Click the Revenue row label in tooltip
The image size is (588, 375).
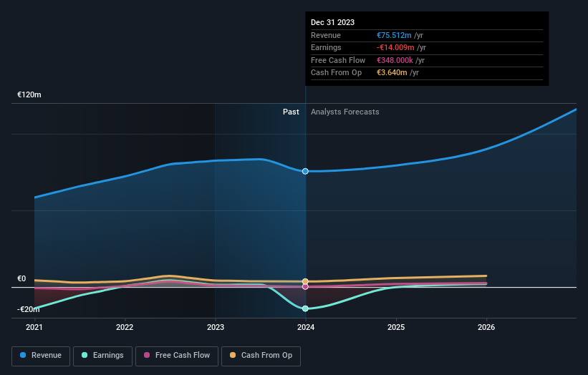click(325, 35)
